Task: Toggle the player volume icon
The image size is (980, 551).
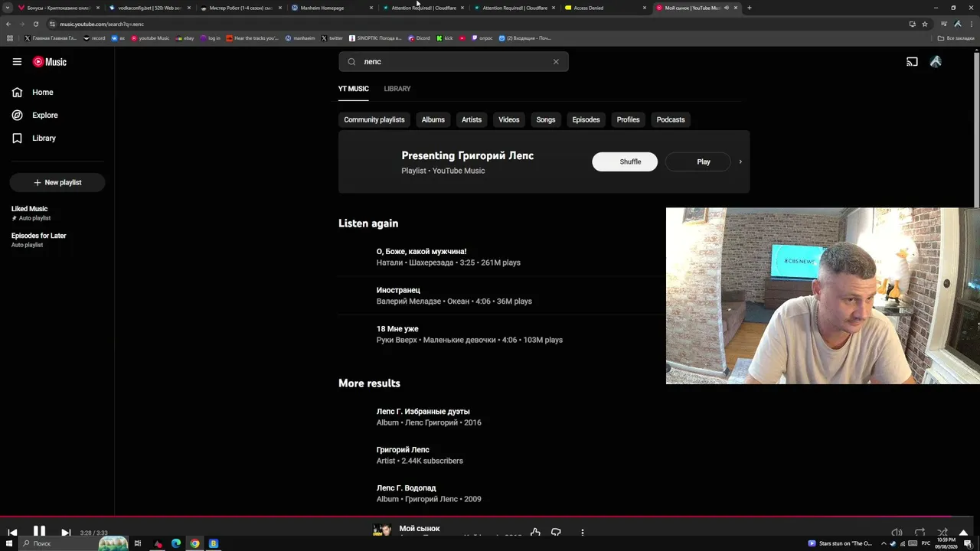Action: (897, 533)
